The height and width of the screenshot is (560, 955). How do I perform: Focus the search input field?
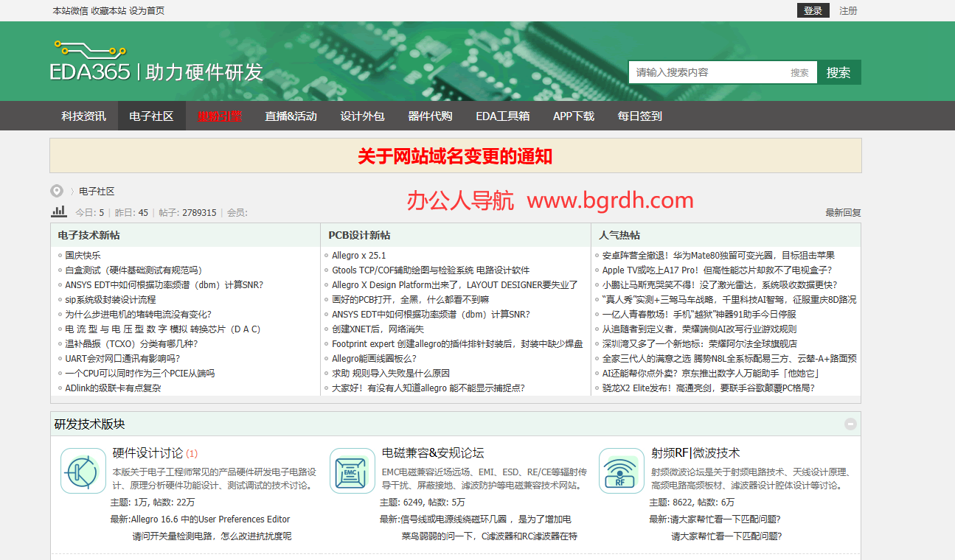pyautogui.click(x=708, y=72)
